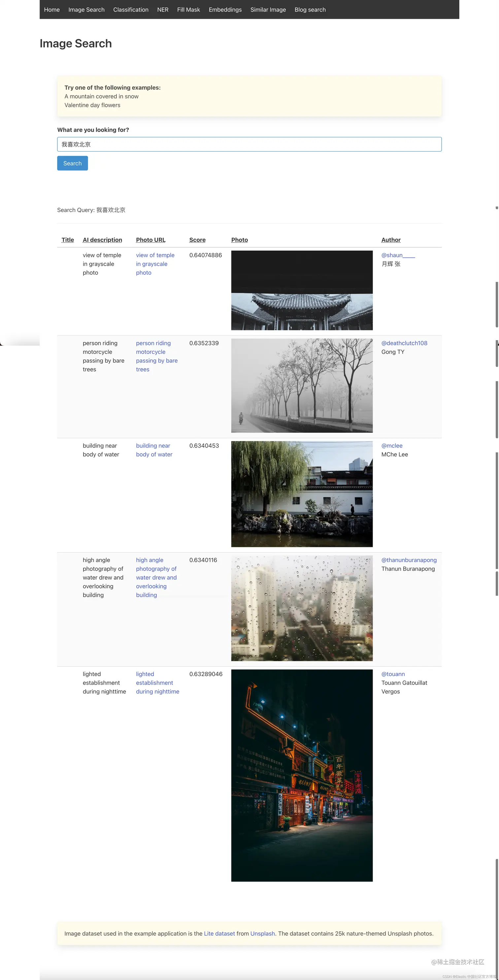The width and height of the screenshot is (499, 980).
Task: Click the neon-lit night street photo
Action: [x=302, y=775]
